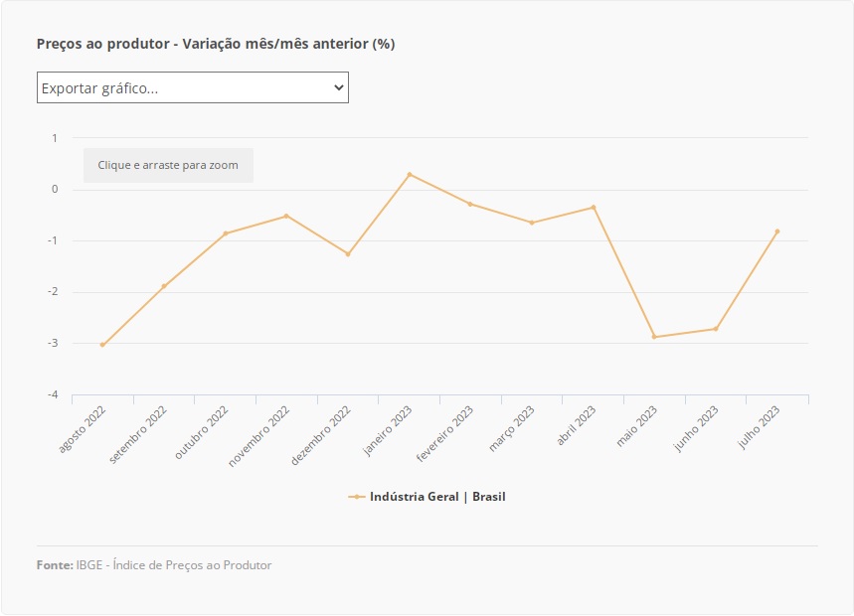Click the dezembro 2022 data point
854x616 pixels.
(348, 254)
